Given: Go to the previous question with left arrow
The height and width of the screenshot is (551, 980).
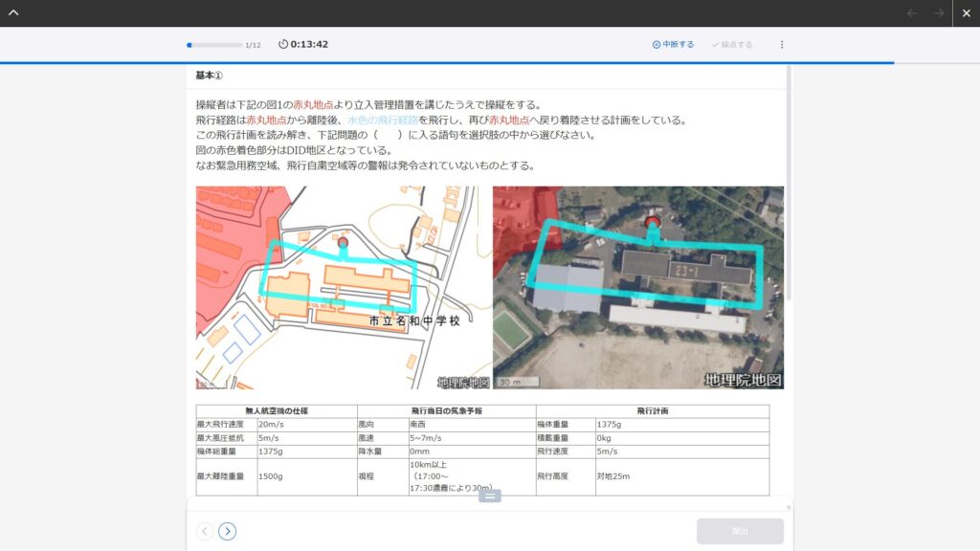Looking at the screenshot, I should point(205,531).
